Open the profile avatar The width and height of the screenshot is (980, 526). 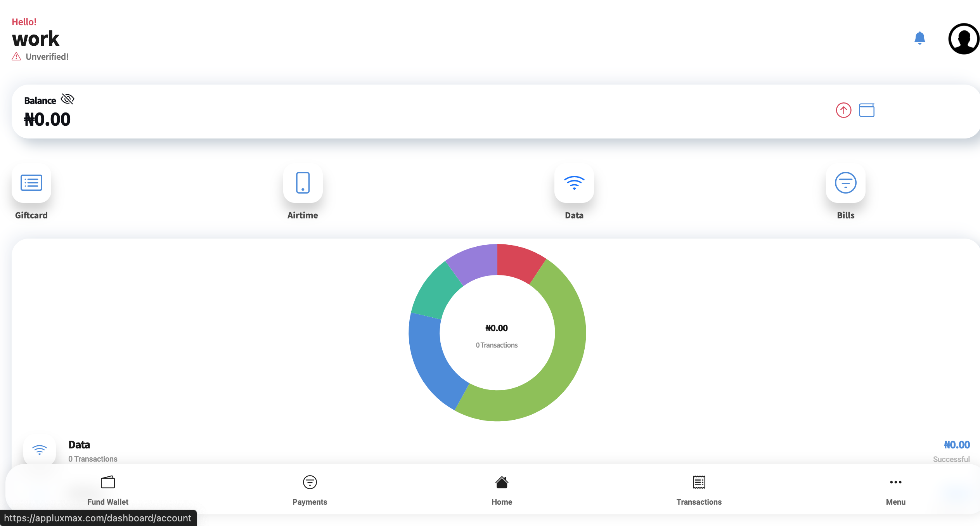[x=964, y=39]
